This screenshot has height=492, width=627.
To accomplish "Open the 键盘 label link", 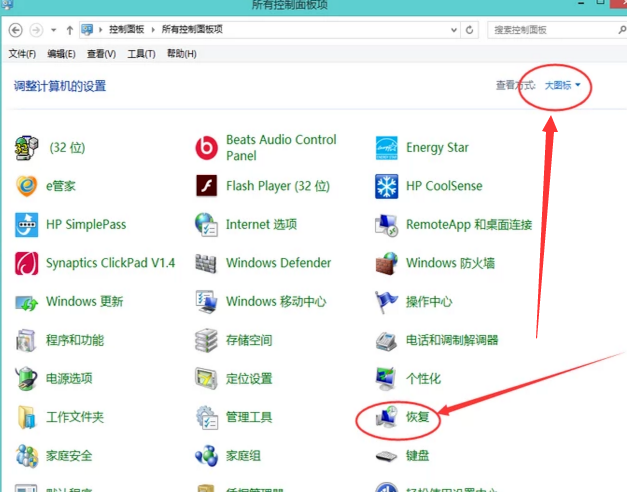I will coord(417,456).
